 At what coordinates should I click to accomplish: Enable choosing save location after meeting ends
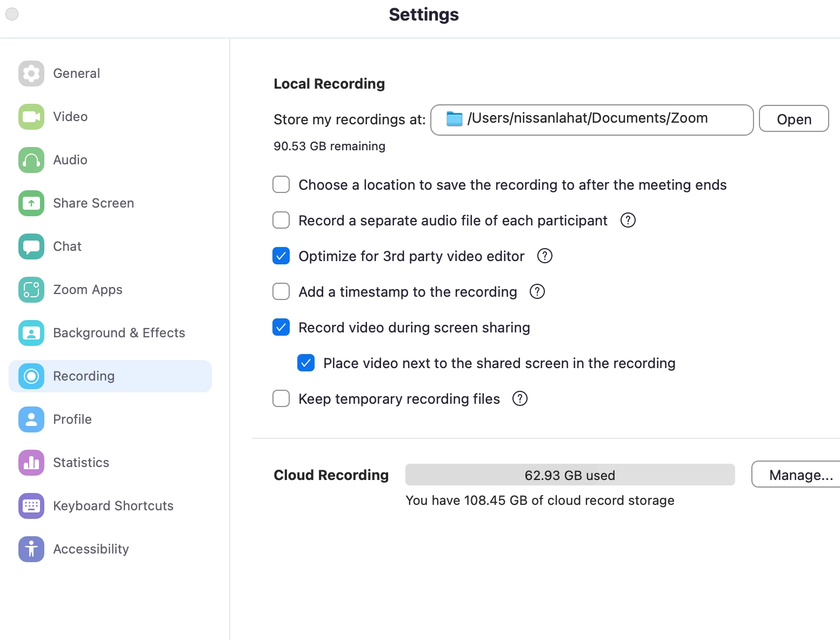281,185
